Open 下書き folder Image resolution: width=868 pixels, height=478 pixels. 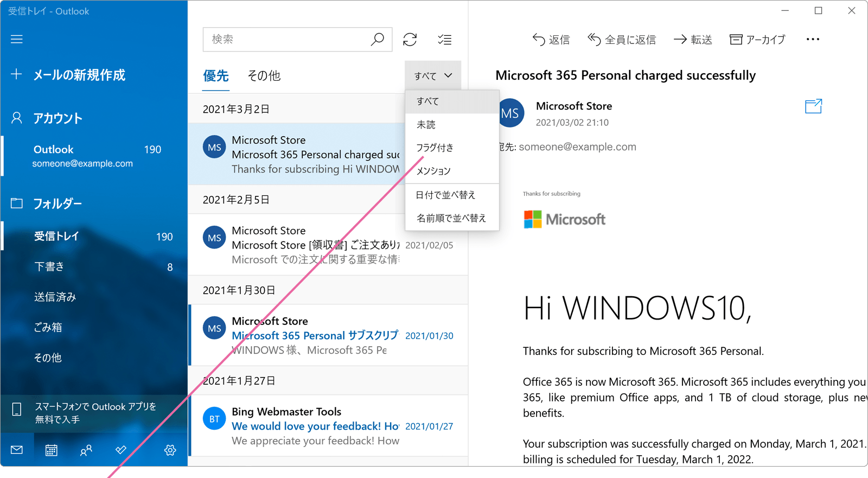[94, 266]
